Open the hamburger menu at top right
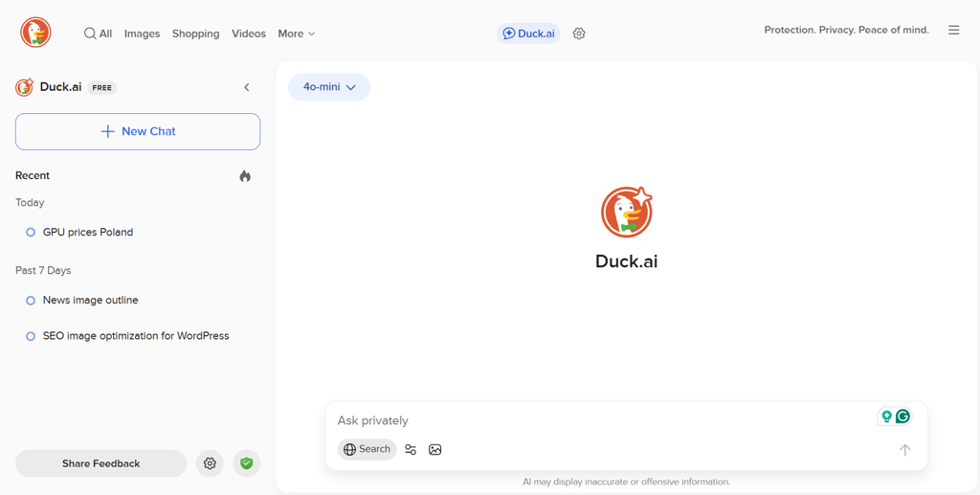Screen dimensions: 980x495 click(x=954, y=30)
